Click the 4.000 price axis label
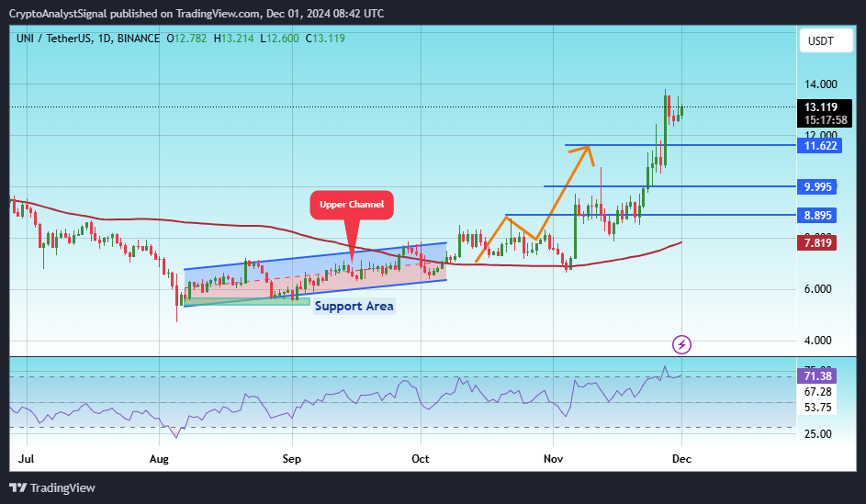Image resolution: width=866 pixels, height=504 pixels. pos(818,341)
